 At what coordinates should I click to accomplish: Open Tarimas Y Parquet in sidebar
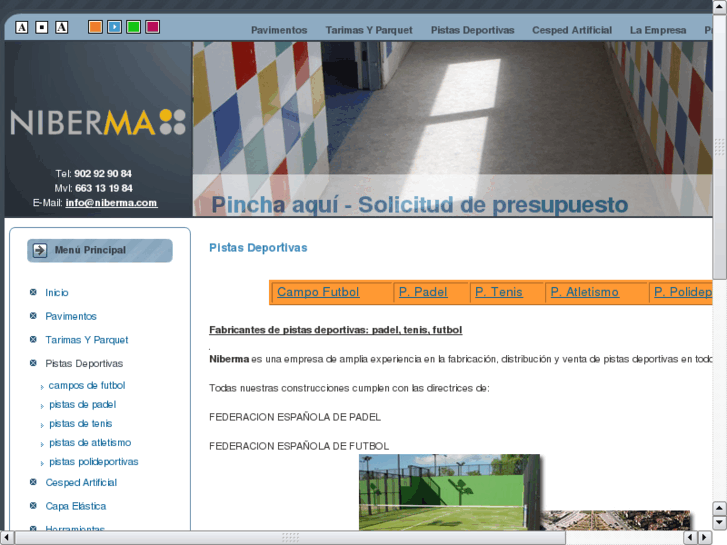tap(87, 340)
